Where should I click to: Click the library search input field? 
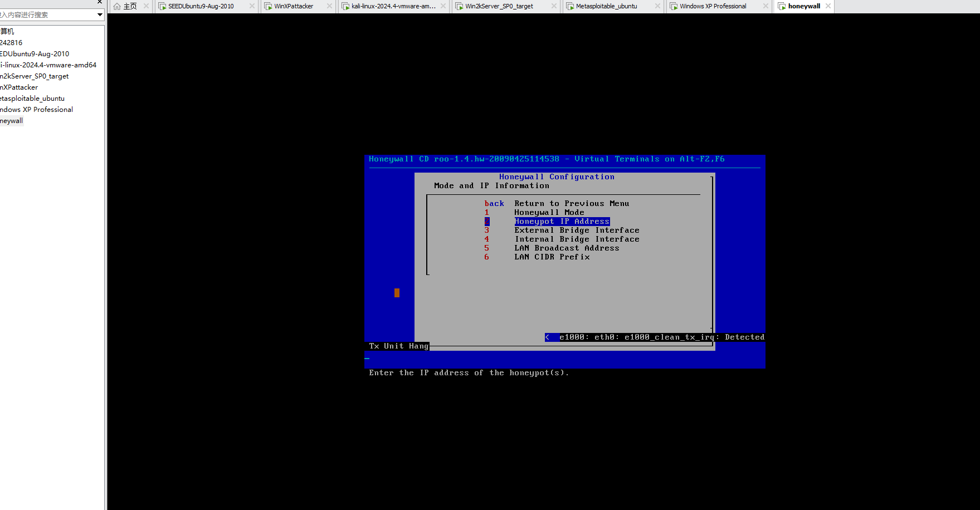click(x=47, y=15)
